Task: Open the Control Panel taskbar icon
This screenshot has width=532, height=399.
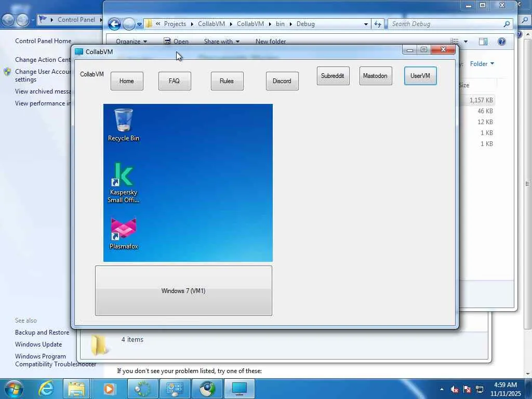Action: 175,389
